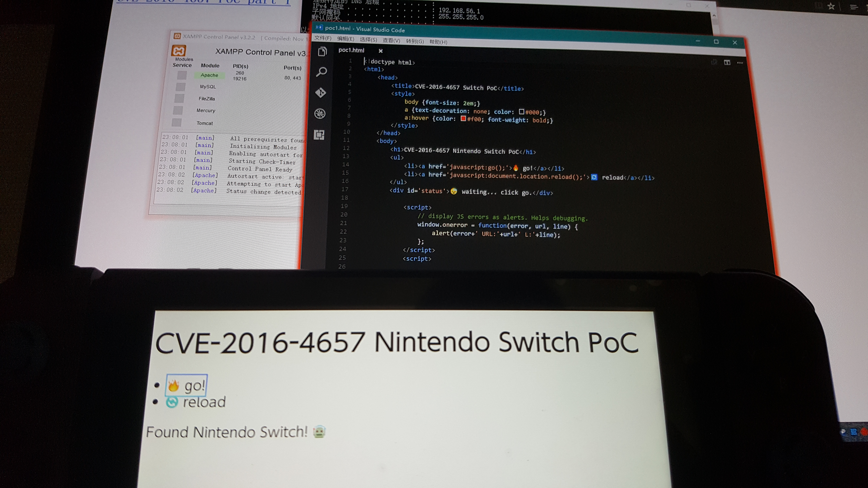Click the #f00 red color swatch

click(463, 119)
